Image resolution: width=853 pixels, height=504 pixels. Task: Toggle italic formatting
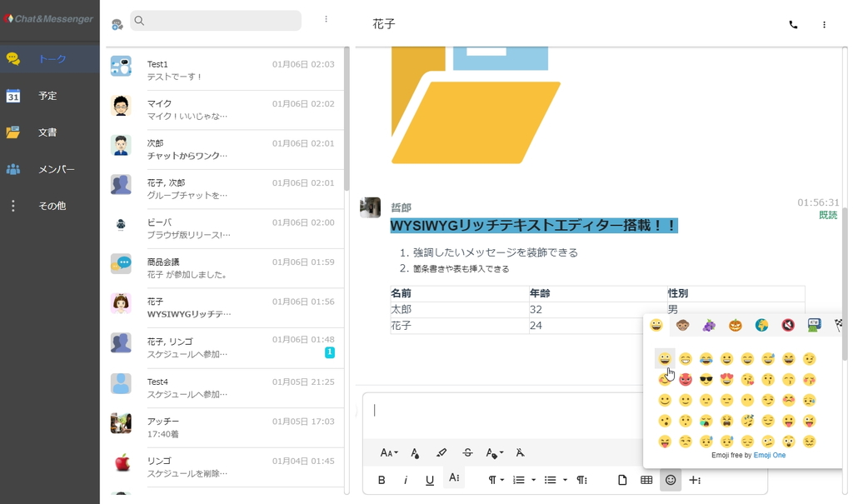[x=406, y=480]
